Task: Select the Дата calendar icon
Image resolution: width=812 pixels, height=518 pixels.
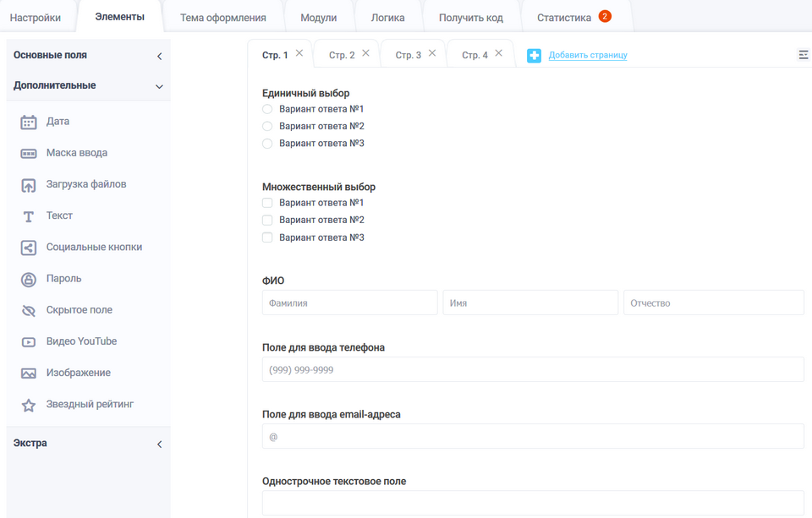Action: click(x=29, y=123)
